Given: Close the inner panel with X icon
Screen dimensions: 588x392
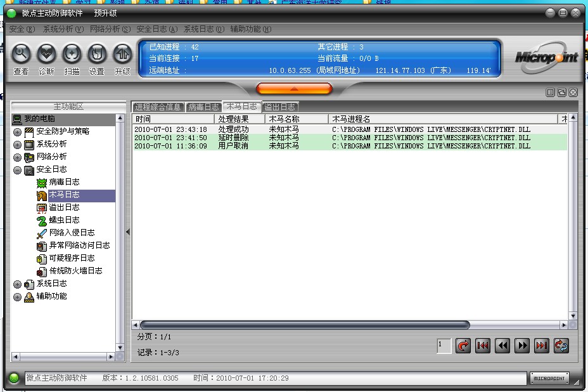Looking at the screenshot, I should 573,93.
